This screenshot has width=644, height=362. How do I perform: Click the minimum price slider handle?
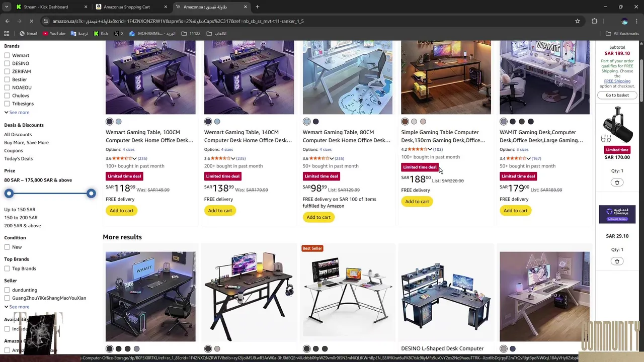(9, 194)
